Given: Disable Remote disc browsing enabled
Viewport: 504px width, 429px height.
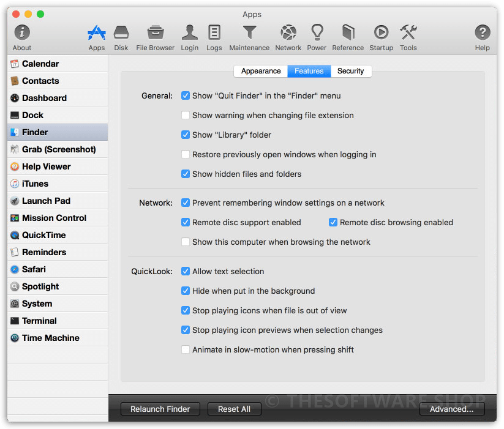Looking at the screenshot, I should 333,222.
